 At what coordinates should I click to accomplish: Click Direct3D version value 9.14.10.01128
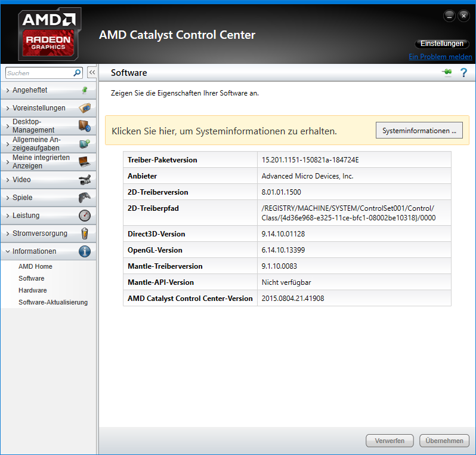pyautogui.click(x=283, y=233)
